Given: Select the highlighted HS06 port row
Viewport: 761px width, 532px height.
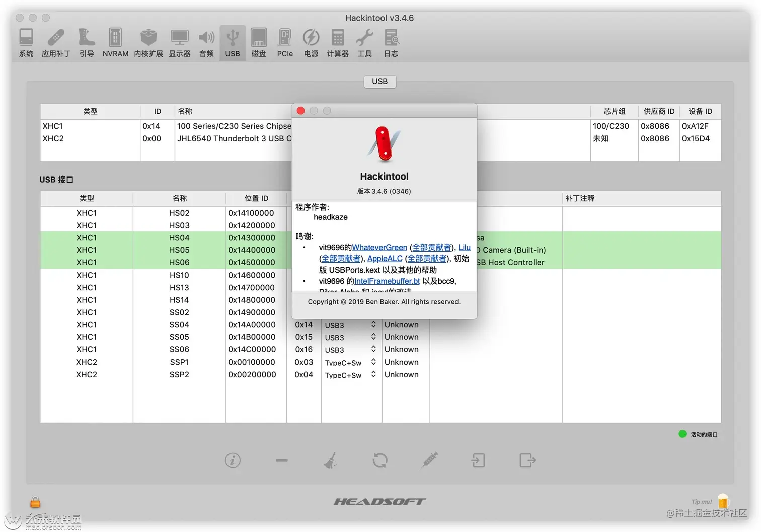Looking at the screenshot, I should [380, 262].
